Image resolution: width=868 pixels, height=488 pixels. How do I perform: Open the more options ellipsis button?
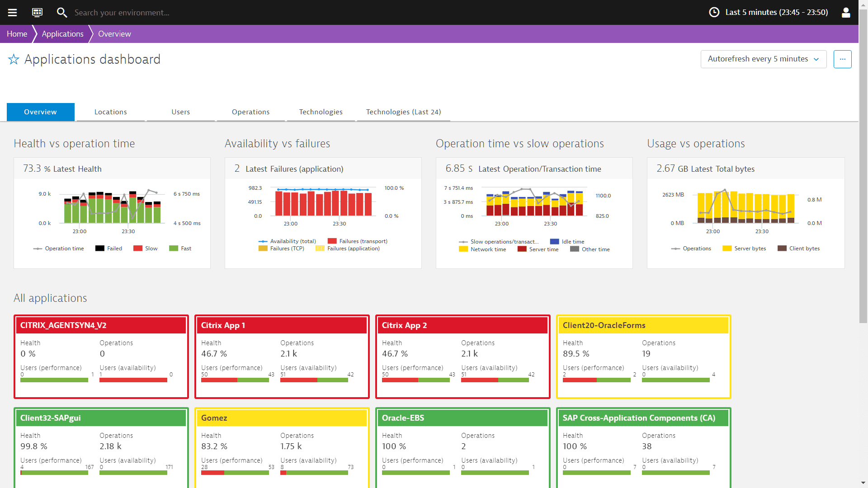(843, 59)
